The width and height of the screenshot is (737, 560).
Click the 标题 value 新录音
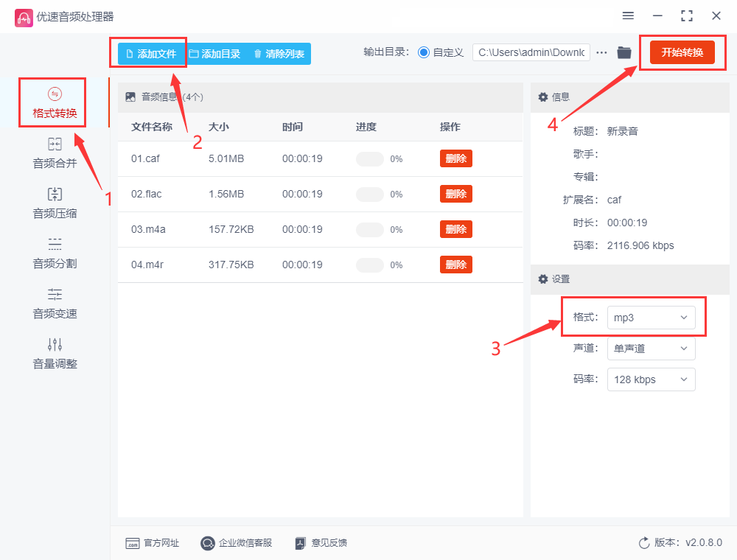pos(622,131)
